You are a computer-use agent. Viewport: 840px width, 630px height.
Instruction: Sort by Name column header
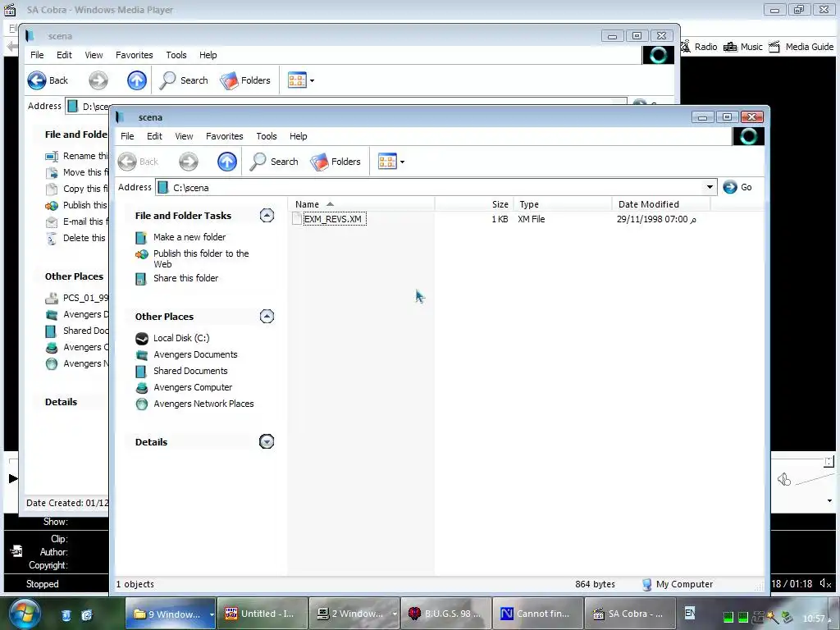[362, 204]
